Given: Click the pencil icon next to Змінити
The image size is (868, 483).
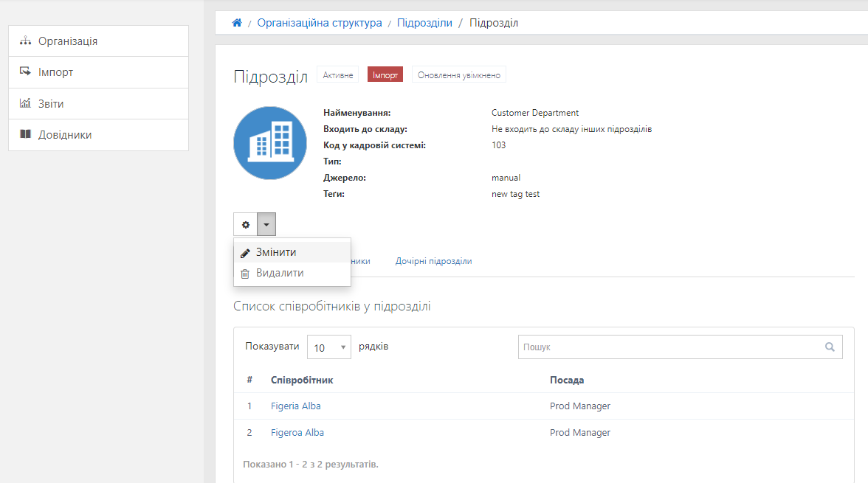Looking at the screenshot, I should [x=245, y=253].
